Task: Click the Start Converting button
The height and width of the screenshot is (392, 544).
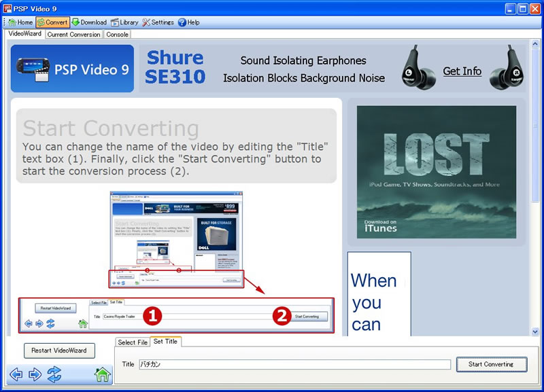Action: tap(491, 364)
